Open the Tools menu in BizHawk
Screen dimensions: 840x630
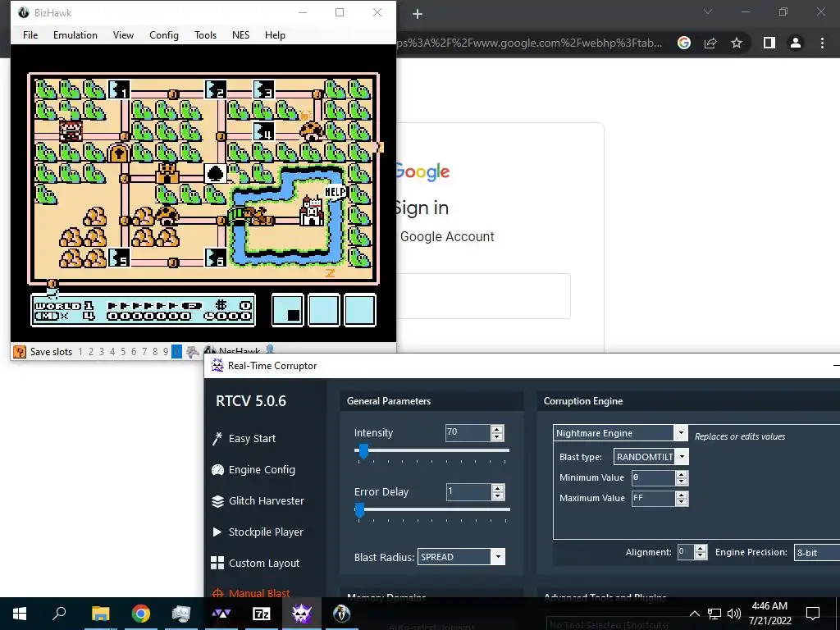click(x=205, y=34)
